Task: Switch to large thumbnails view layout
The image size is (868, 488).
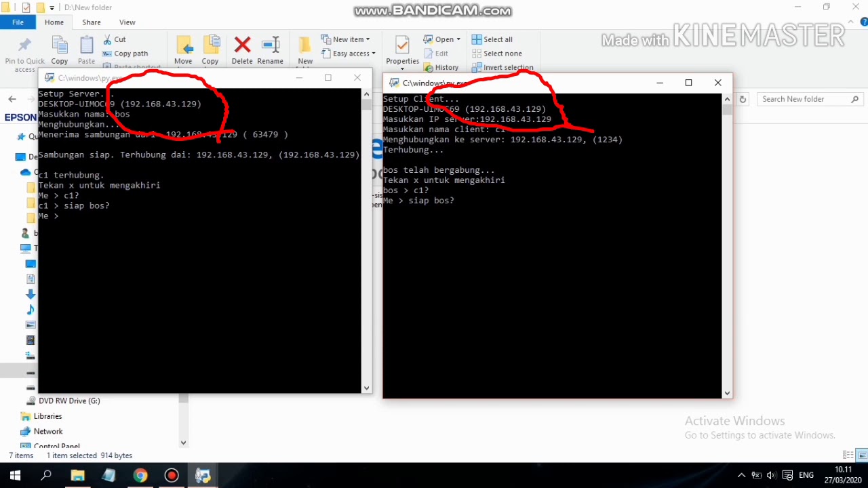Action: (862, 455)
